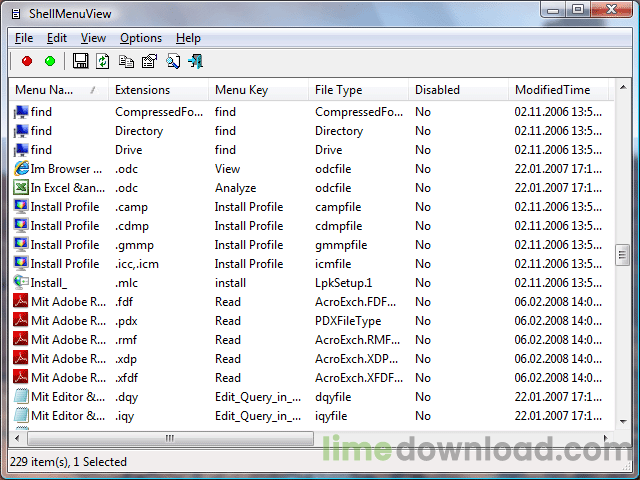Click the notepad icon of the .dqy row
640x480 pixels.
pos(21,396)
